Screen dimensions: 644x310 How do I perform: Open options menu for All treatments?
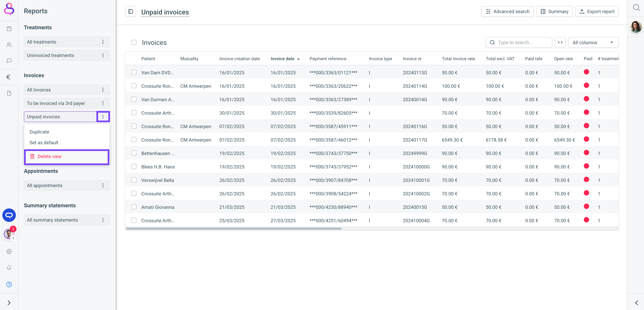(x=103, y=42)
